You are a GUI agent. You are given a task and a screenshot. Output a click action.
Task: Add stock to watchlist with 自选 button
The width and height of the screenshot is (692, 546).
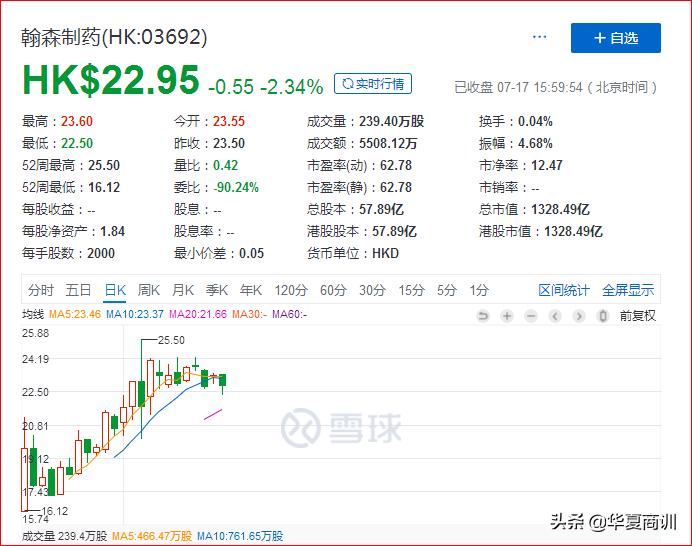pos(616,38)
